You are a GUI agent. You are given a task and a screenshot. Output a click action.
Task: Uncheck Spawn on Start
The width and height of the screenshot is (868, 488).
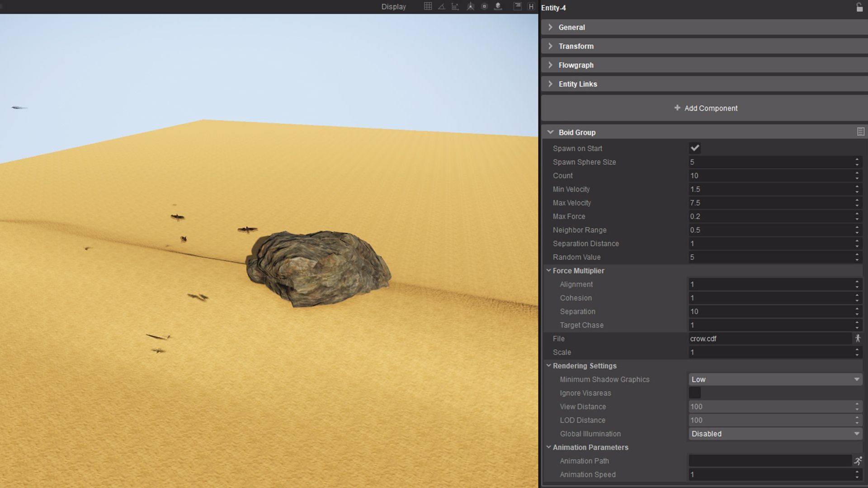point(695,148)
